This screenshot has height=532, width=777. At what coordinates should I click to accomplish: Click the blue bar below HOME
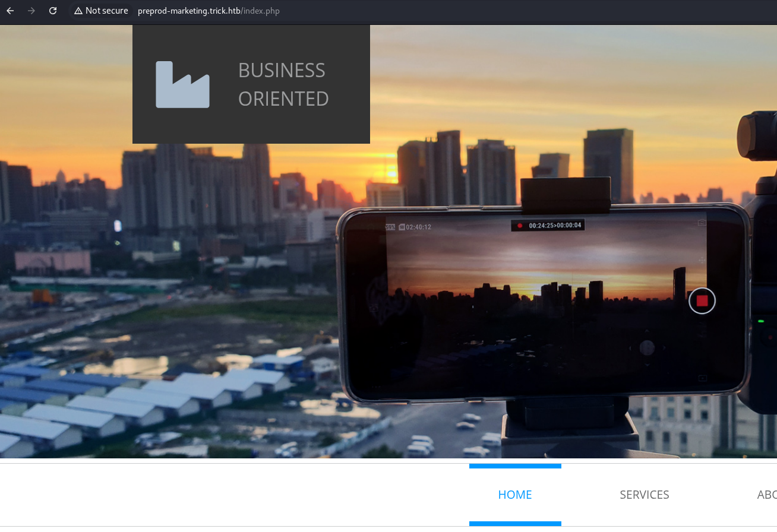click(515, 523)
